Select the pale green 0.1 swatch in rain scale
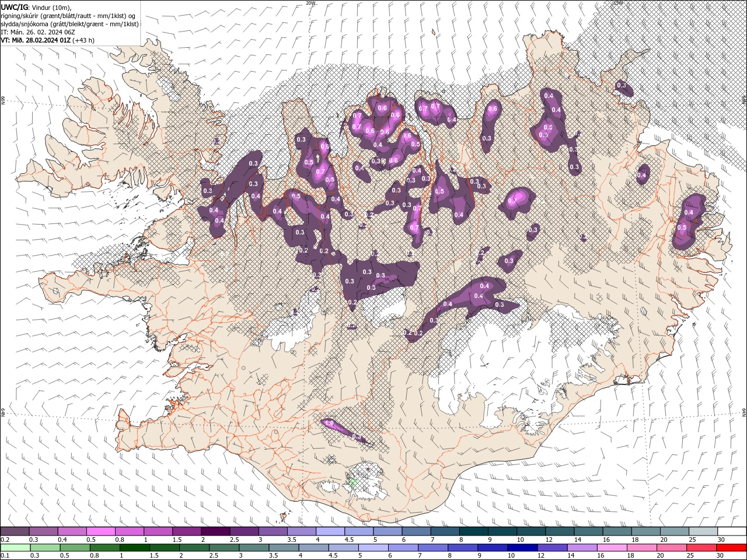The image size is (747, 560). point(15,548)
